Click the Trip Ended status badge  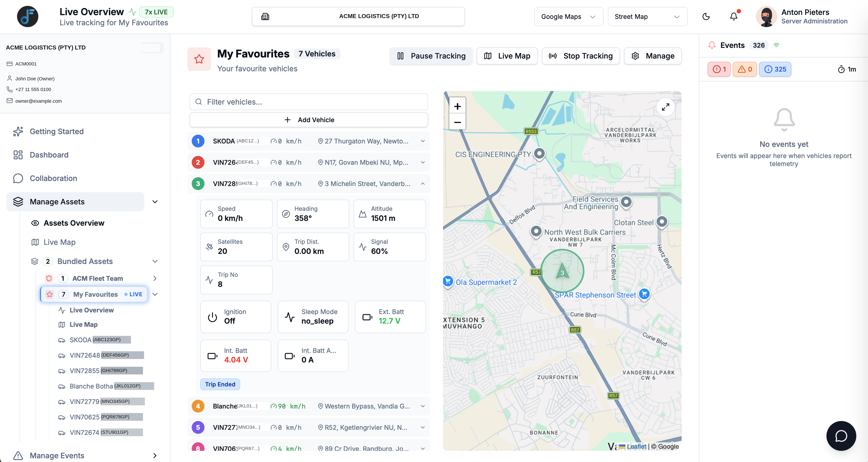pyautogui.click(x=220, y=385)
